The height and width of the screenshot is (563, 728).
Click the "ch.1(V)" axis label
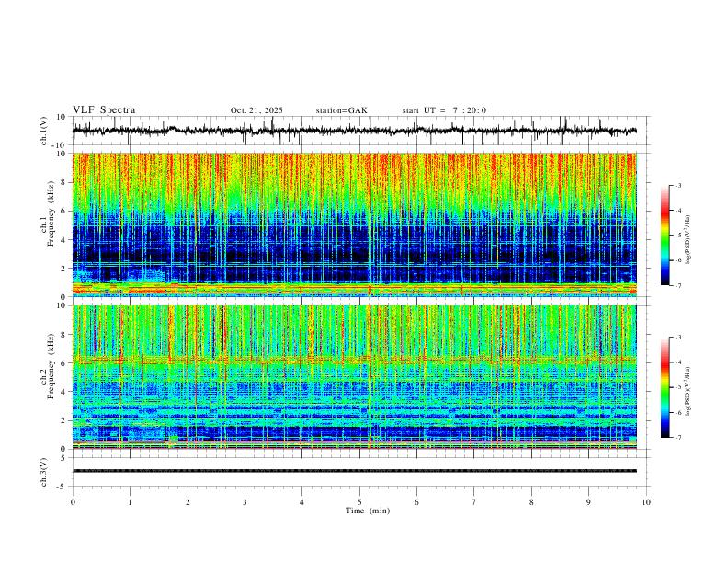[x=44, y=131]
